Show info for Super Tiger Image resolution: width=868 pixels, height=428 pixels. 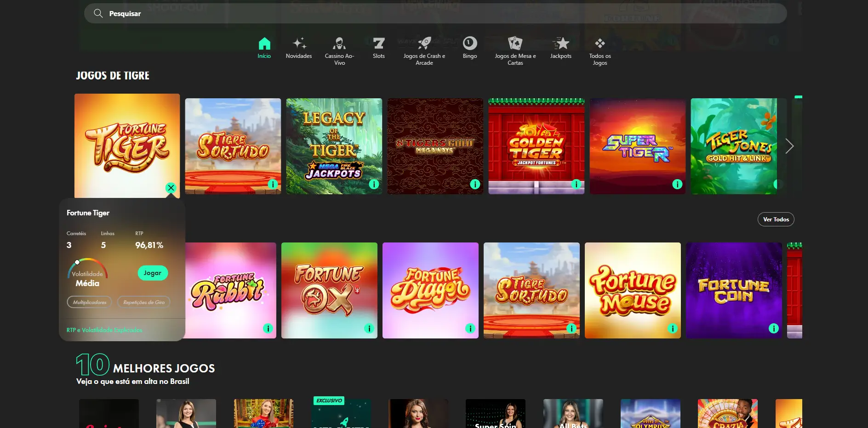click(677, 184)
